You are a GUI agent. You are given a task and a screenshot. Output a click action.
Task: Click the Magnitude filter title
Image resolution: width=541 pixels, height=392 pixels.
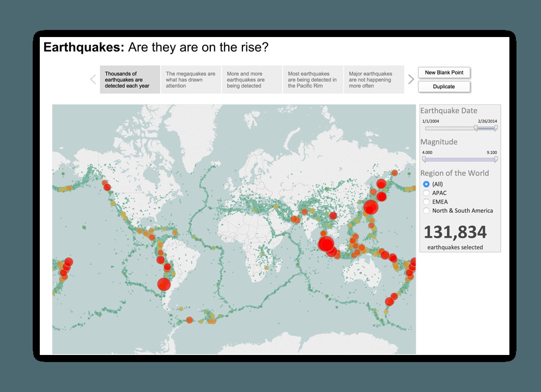[x=439, y=142]
